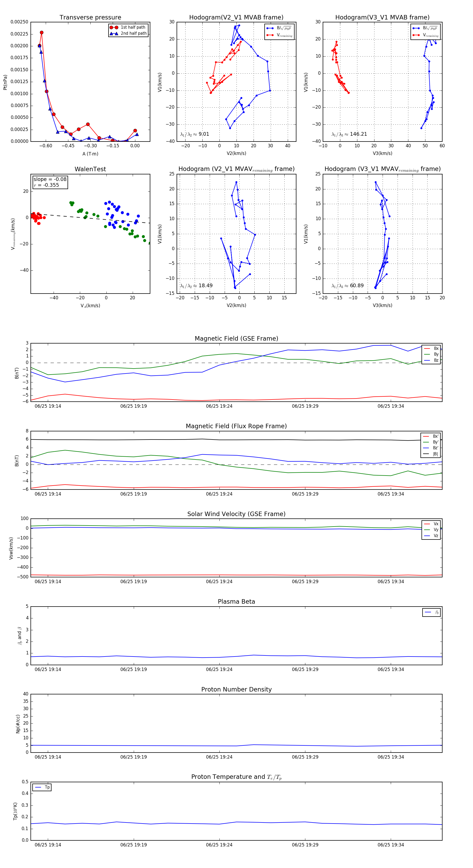Click the 'Hodogram(V3_V1 MVAB frame)' title
Image resolution: width=473 pixels, height=868 pixels.
(382, 18)
